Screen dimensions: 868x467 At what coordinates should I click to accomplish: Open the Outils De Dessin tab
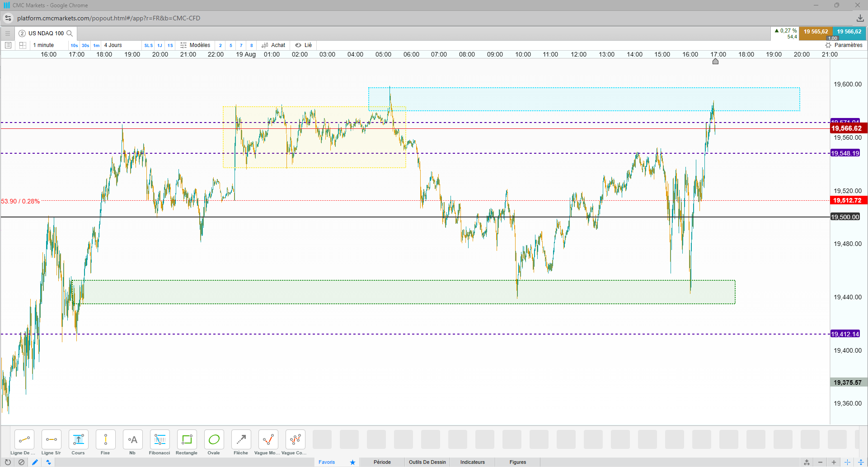click(427, 462)
